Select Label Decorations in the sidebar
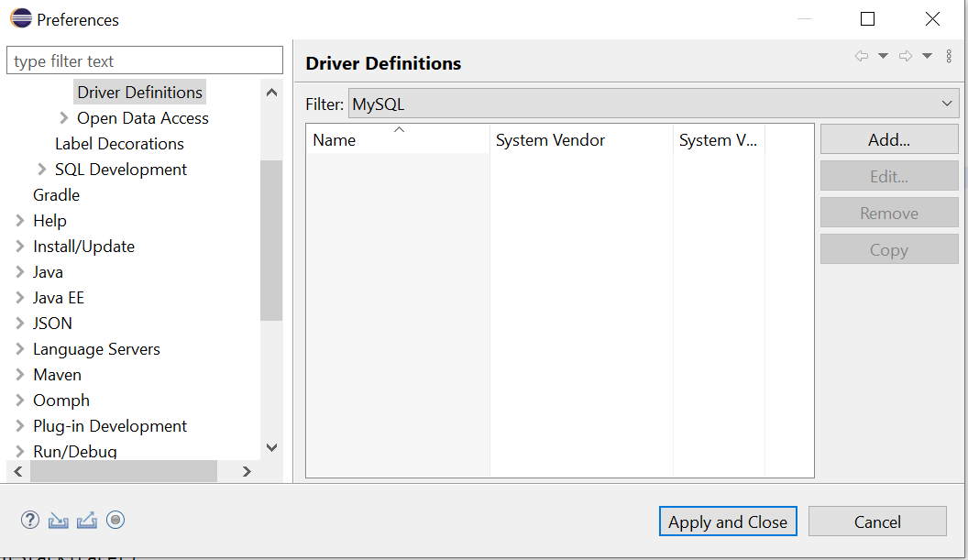Viewport: 968px width, 560px height. (x=119, y=143)
